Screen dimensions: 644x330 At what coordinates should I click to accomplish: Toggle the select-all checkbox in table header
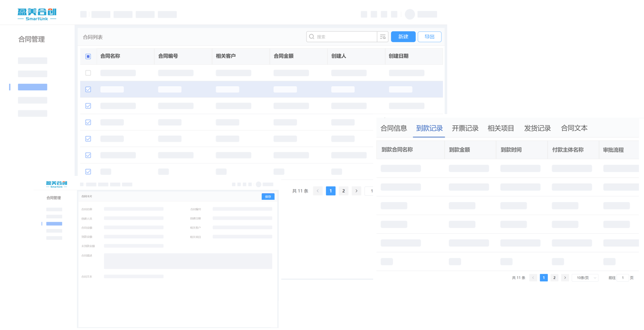88,56
